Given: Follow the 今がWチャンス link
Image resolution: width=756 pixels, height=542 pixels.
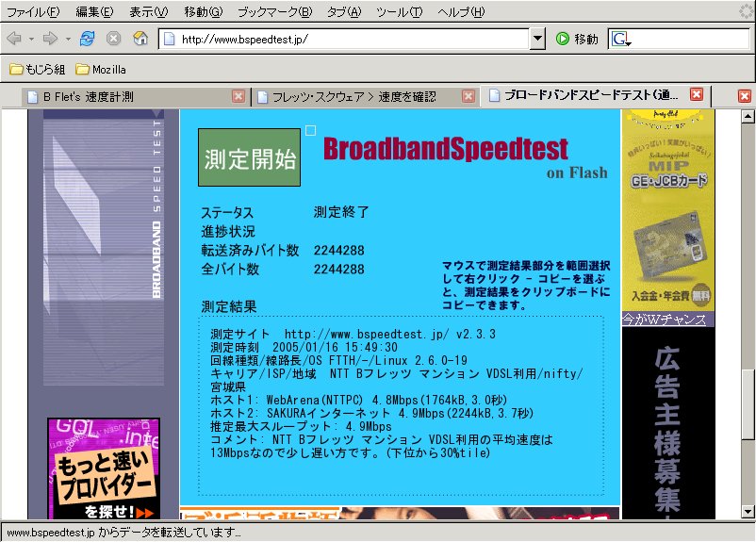Looking at the screenshot, I should (664, 320).
